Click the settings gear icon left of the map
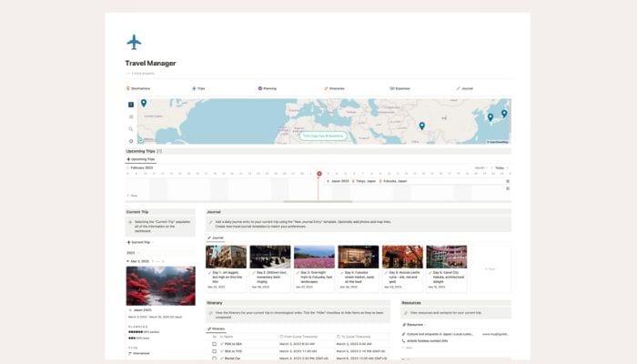 point(131,141)
